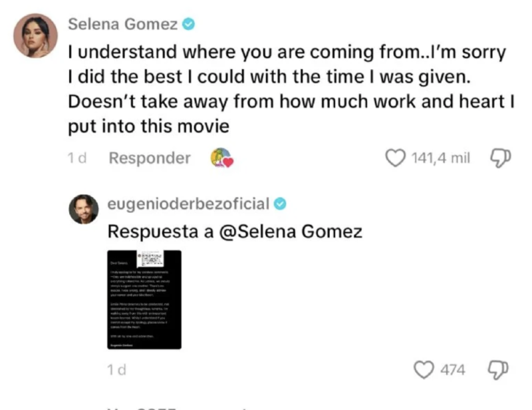Click the reaction avatar next to Responder
The width and height of the screenshot is (532, 410).
point(221,158)
